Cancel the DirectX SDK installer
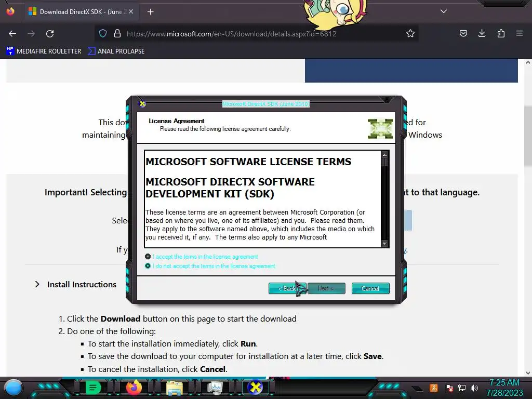The image size is (532, 399). (370, 288)
